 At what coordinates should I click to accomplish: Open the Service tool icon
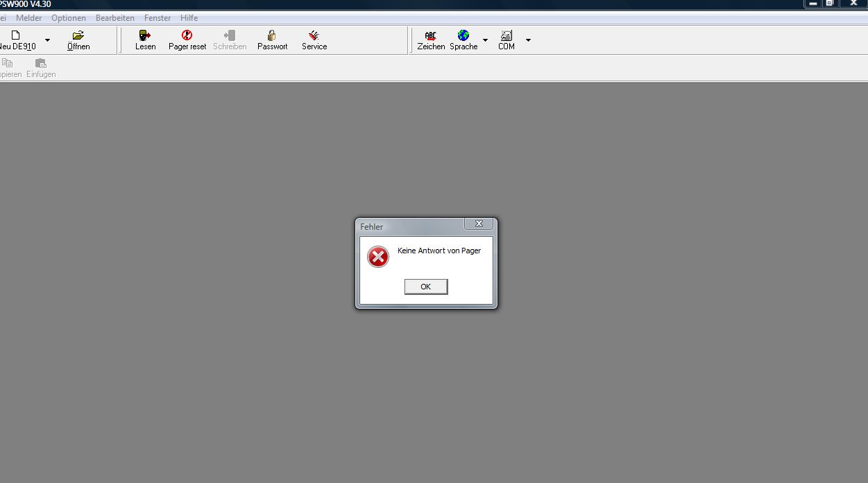click(314, 35)
